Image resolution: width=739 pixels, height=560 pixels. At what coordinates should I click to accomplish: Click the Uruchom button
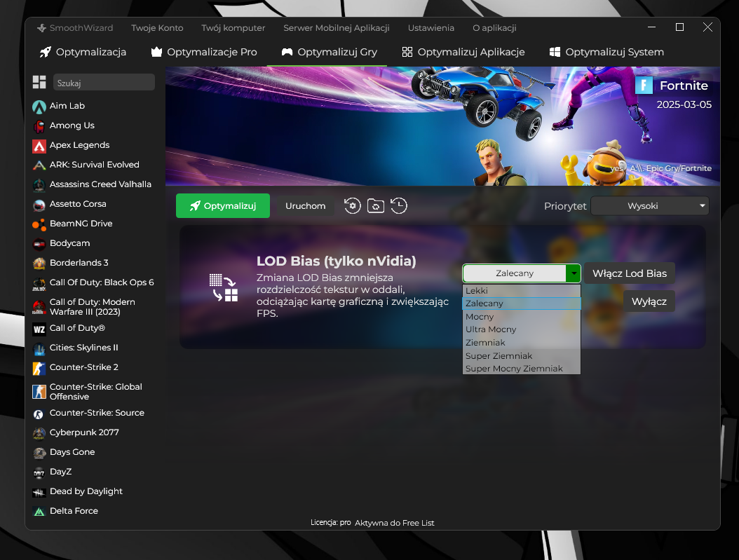306,206
